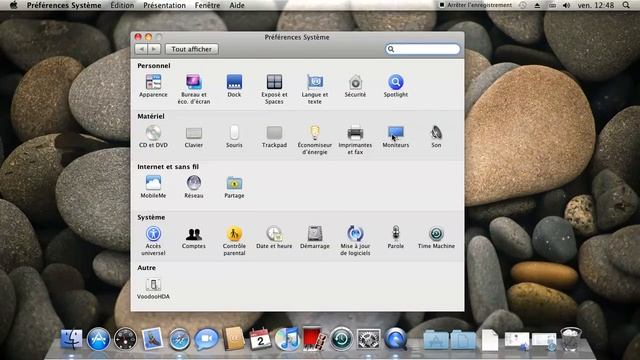Image resolution: width=640 pixels, height=360 pixels.
Task: Open the MobileMe preference pane
Action: pyautogui.click(x=153, y=187)
